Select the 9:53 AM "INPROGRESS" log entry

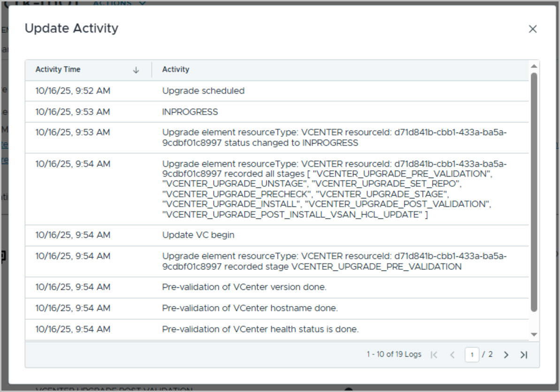pyautogui.click(x=190, y=112)
